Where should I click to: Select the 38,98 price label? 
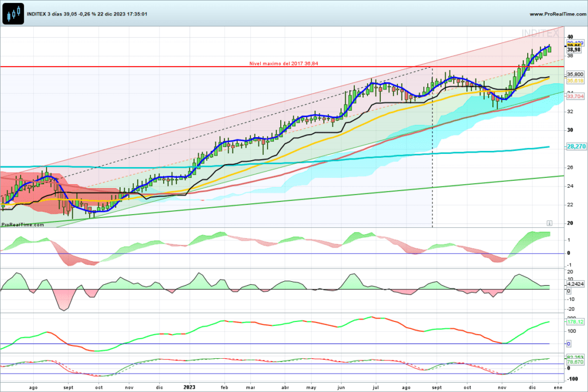coord(574,49)
